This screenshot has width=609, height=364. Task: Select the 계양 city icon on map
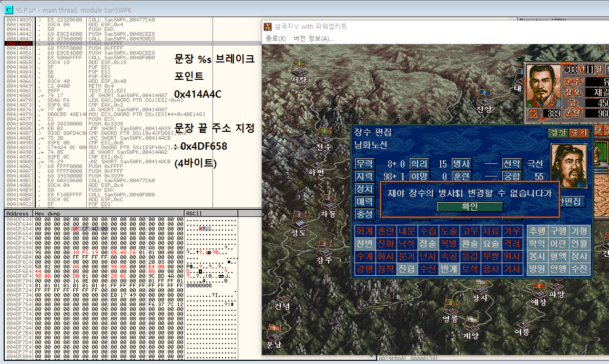(x=472, y=323)
